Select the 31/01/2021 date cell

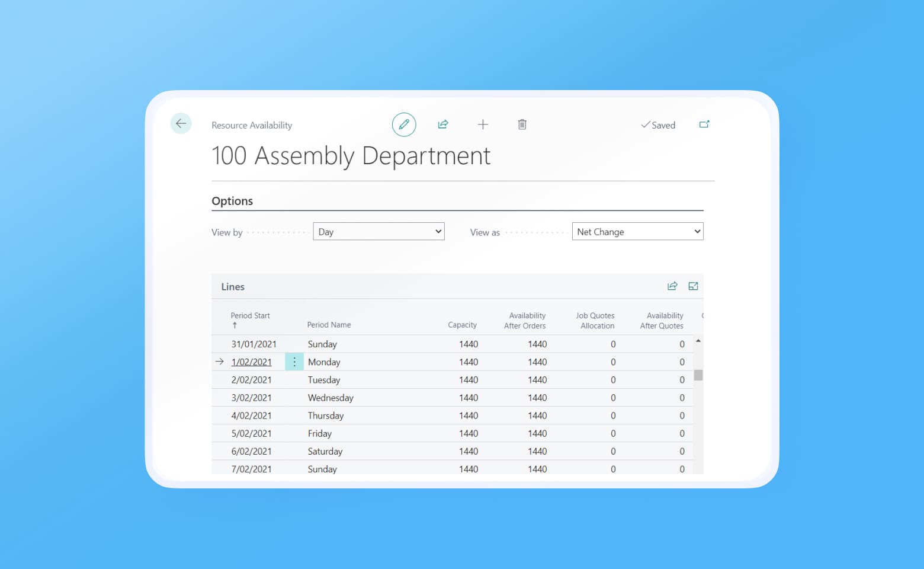click(254, 344)
